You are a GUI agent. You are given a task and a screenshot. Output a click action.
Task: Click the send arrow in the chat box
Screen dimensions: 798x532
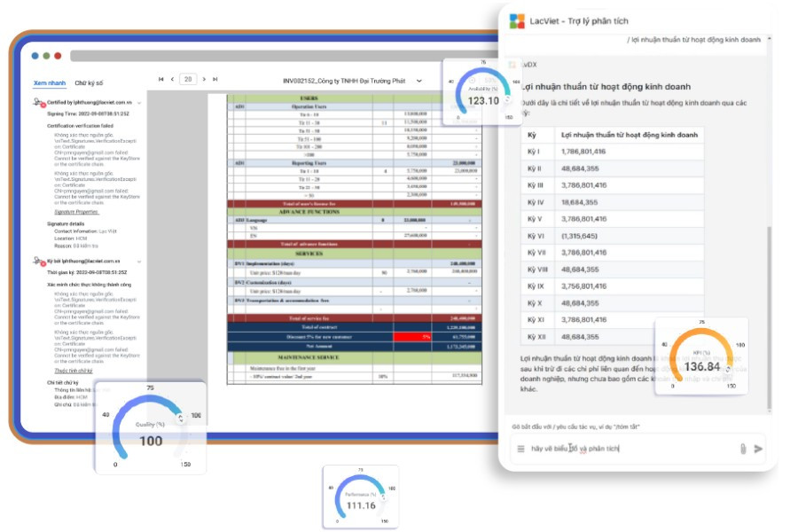pyautogui.click(x=758, y=449)
